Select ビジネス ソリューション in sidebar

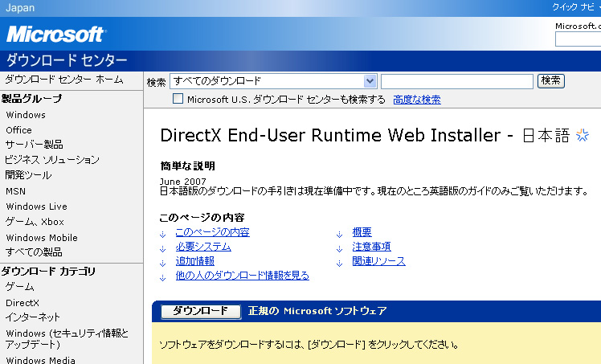52,160
